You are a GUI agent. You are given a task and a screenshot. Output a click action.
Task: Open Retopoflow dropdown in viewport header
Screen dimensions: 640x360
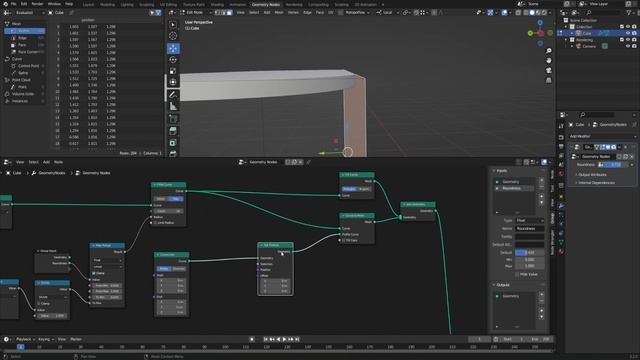357,13
